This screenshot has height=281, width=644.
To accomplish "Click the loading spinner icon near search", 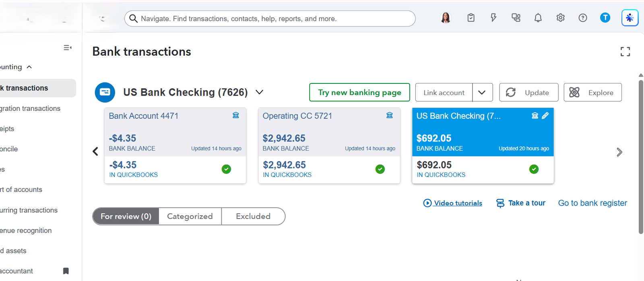I will click(102, 19).
